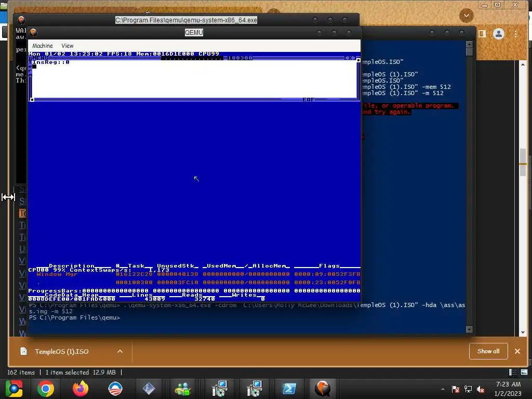Open the Machine menu in QEMU
Image resolution: width=532 pixels, height=399 pixels.
pyautogui.click(x=43, y=46)
